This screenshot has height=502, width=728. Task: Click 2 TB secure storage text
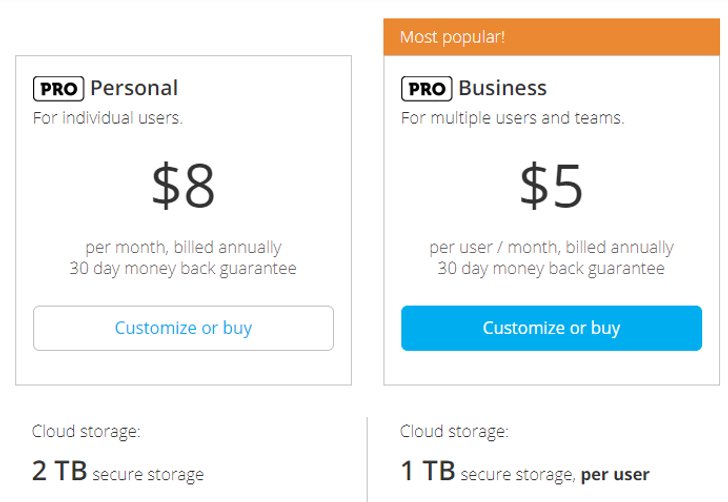coord(118,471)
